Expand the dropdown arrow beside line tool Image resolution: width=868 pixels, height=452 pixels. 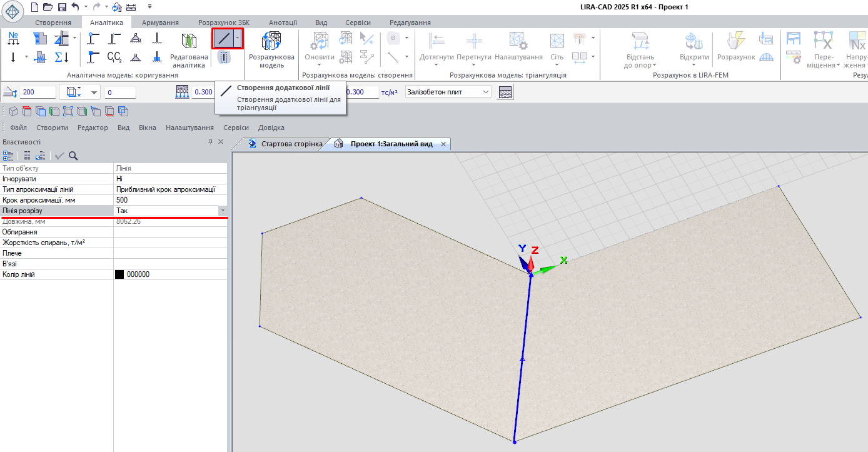point(238,39)
